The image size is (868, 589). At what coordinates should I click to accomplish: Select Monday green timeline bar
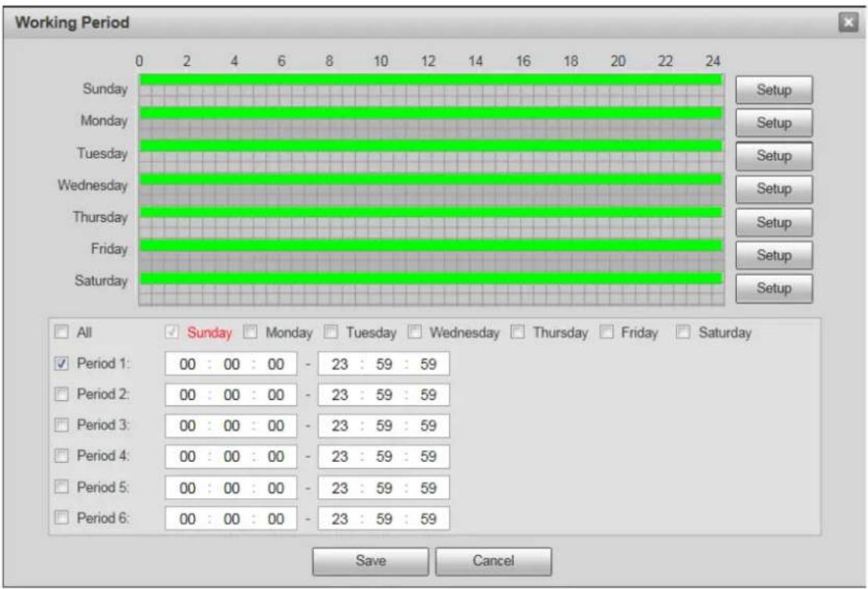[431, 113]
